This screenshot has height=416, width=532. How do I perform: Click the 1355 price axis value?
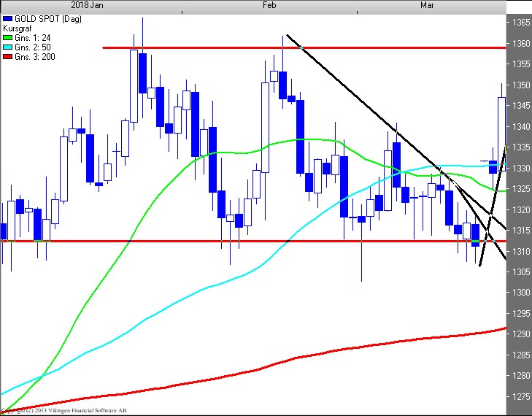coord(521,64)
